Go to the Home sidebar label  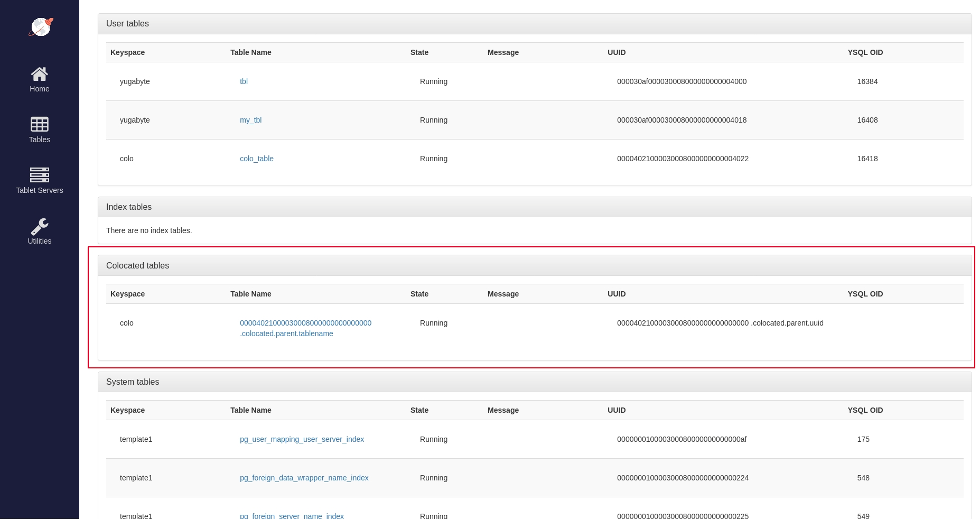[x=40, y=89]
